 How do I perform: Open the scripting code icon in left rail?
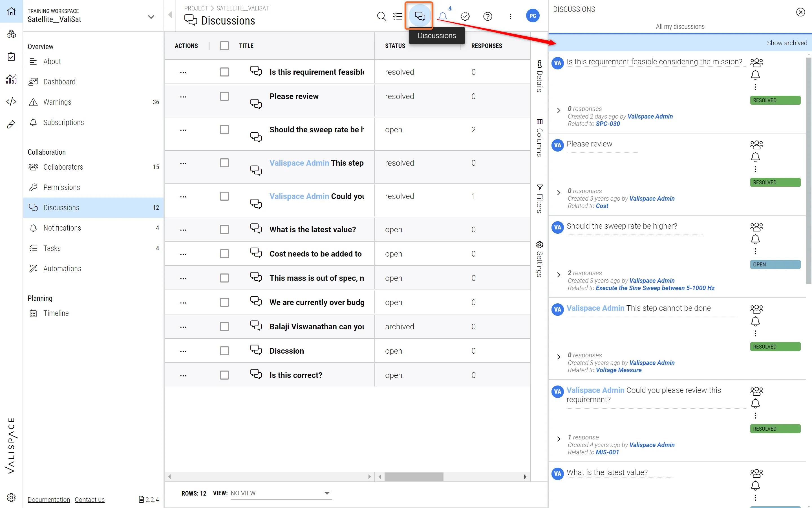coord(11,102)
